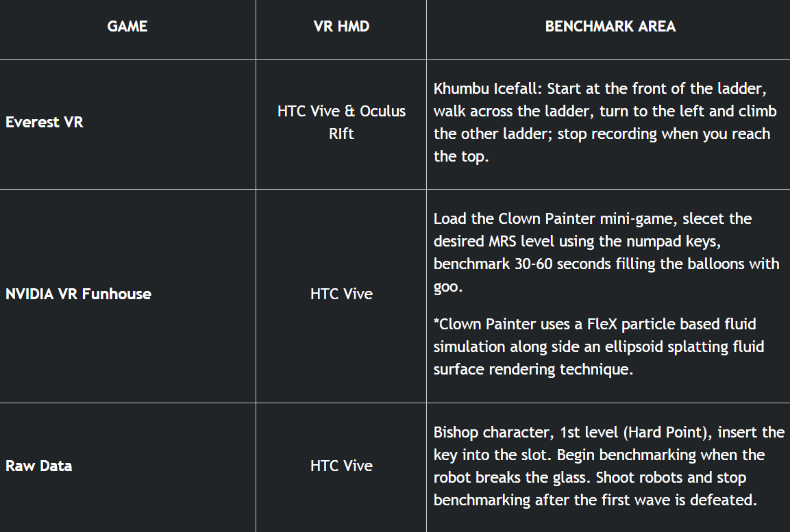The width and height of the screenshot is (790, 532).
Task: Select the NVIDIA VR Funhouse game name
Action: pos(78,294)
